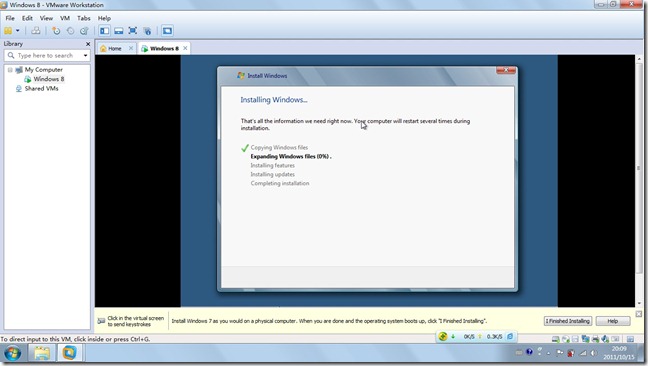Click the power on yellow toolbar icon
This screenshot has height=366, width=648.
[8, 31]
